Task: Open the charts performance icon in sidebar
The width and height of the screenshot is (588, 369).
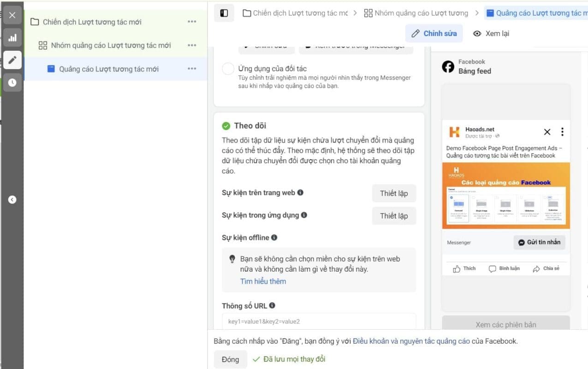Action: coord(12,38)
